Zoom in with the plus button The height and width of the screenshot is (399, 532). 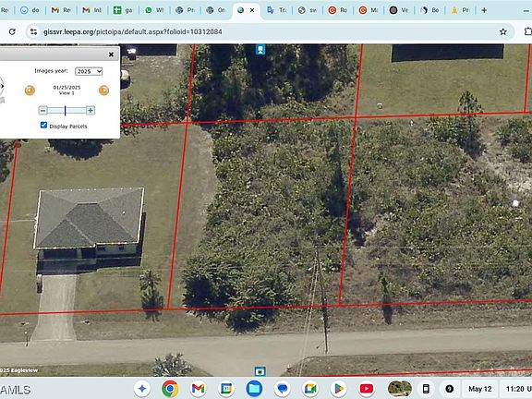(x=91, y=110)
